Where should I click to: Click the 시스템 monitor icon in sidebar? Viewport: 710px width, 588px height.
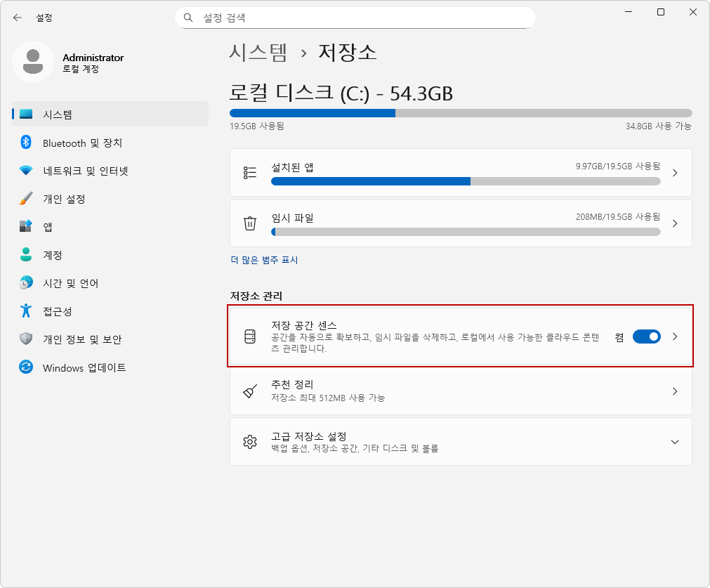tap(26, 114)
